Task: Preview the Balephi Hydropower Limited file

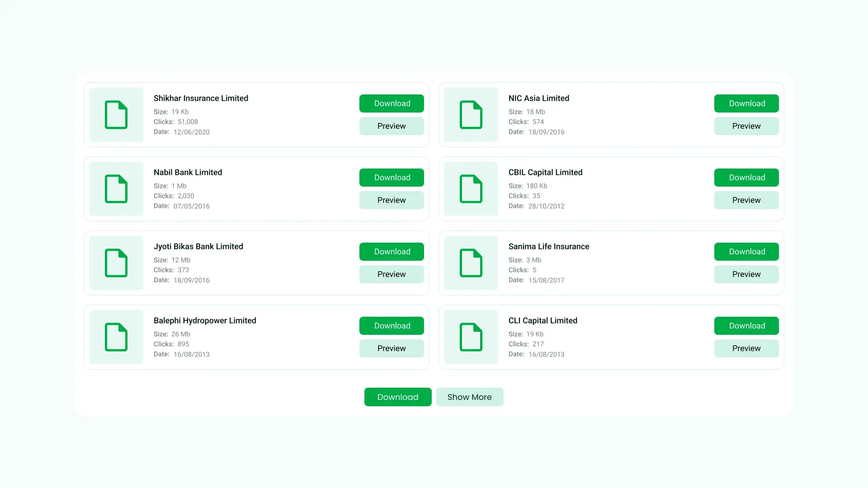Action: (392, 348)
